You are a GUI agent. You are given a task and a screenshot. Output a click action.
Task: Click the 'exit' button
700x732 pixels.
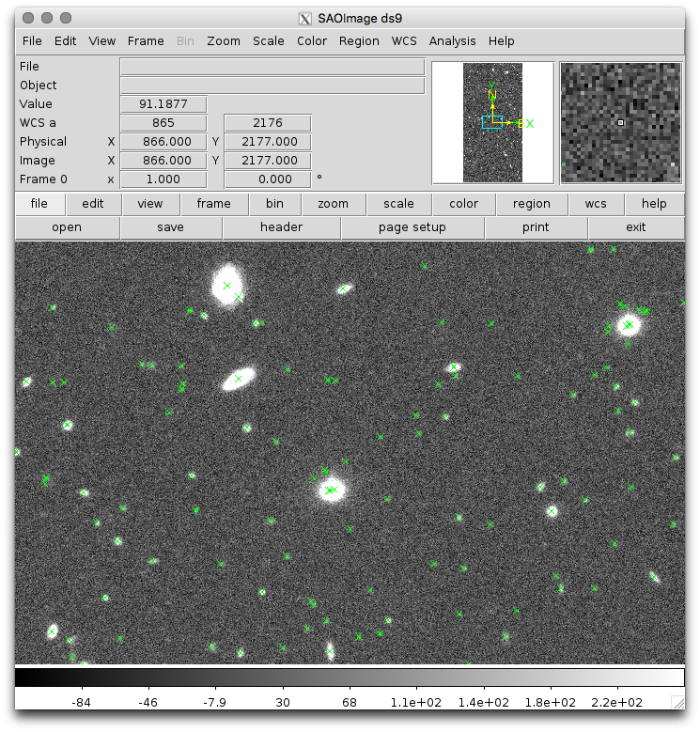pyautogui.click(x=636, y=227)
